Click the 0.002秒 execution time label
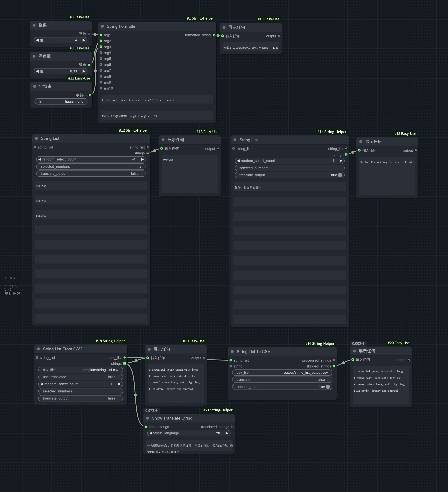The width and height of the screenshot is (448, 492). pyautogui.click(x=358, y=343)
